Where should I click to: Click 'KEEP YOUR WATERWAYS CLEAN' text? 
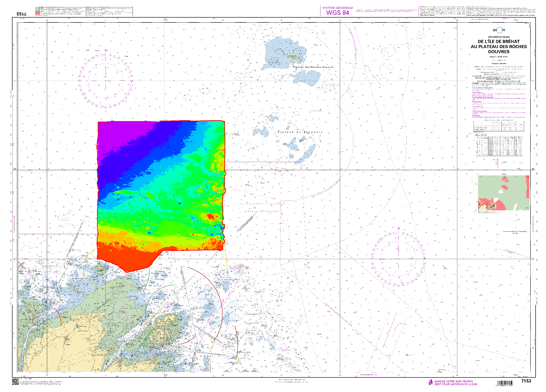[455, 384]
